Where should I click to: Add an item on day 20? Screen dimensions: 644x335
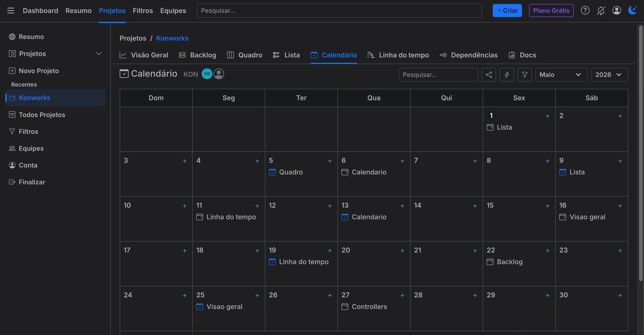click(402, 250)
